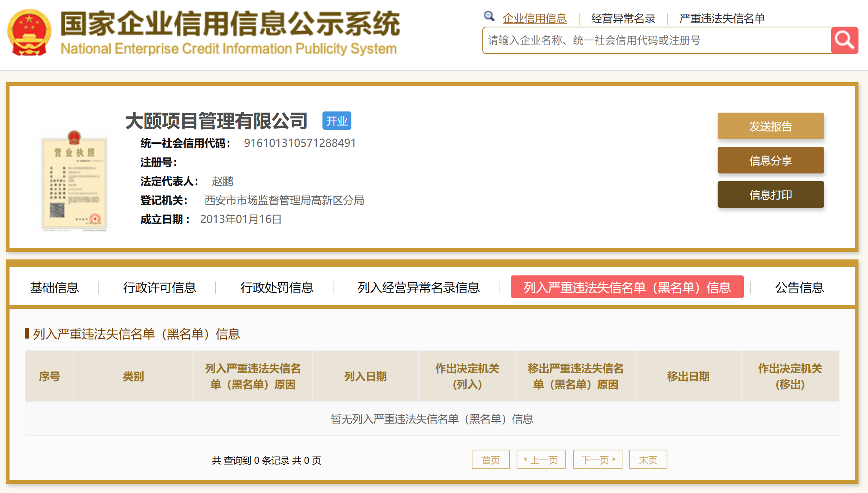
Task: Focus the enterprise name search field
Action: point(657,40)
